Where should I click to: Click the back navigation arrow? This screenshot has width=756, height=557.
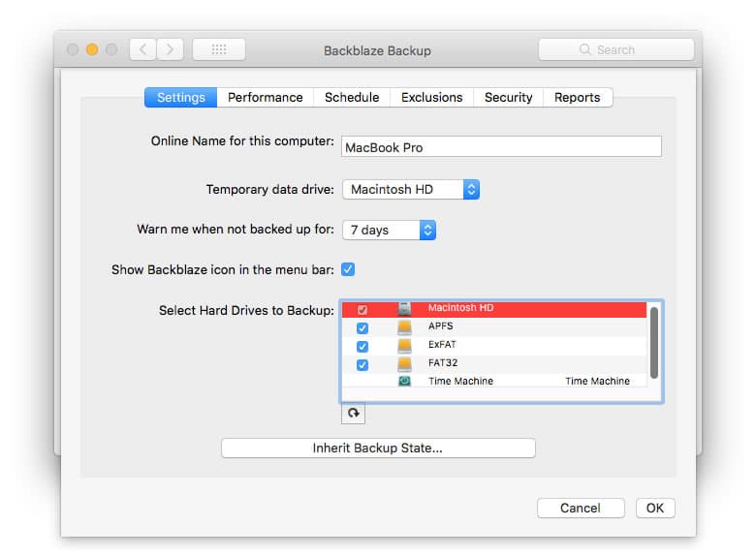[x=142, y=49]
